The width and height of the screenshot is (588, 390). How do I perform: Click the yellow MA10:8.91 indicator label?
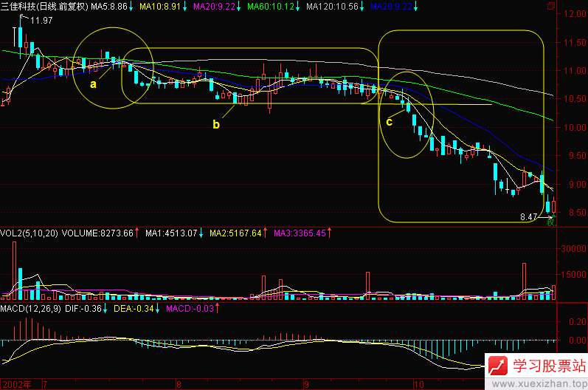coord(160,7)
